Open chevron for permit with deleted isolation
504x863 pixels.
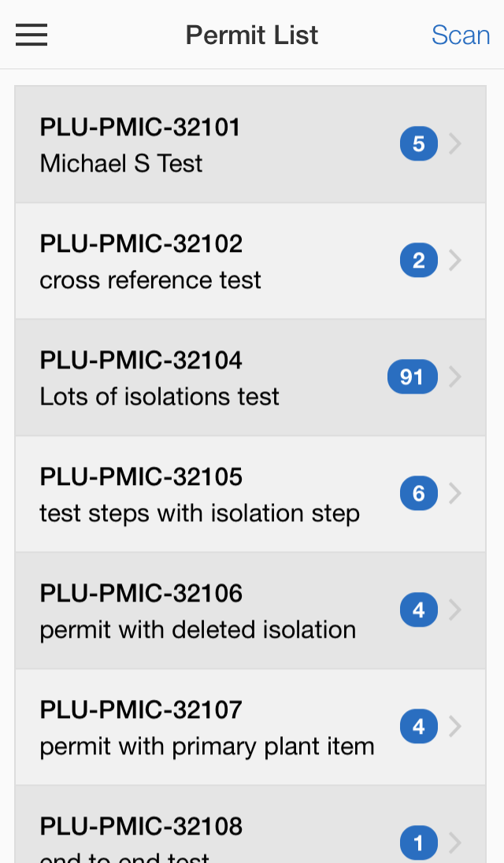coord(455,609)
